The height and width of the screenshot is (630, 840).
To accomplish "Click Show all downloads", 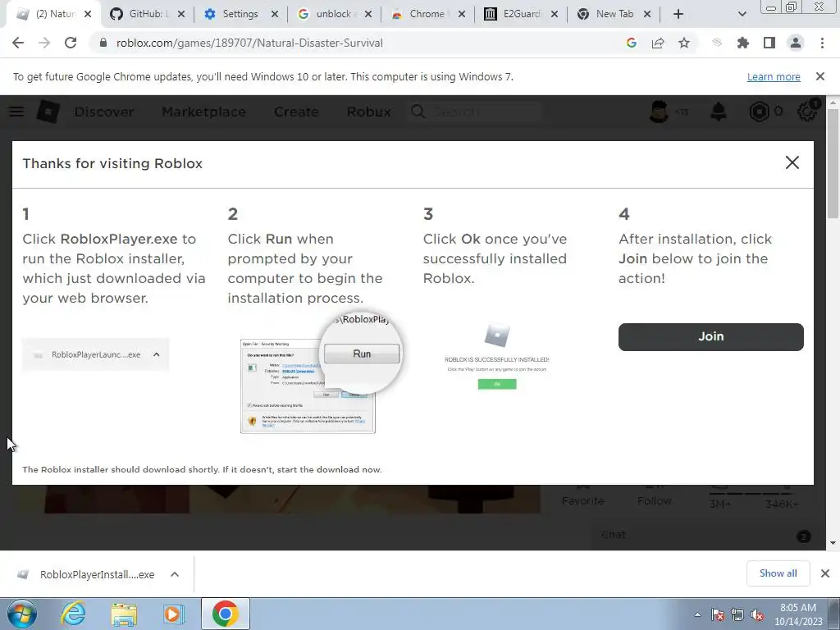I will pyautogui.click(x=778, y=573).
